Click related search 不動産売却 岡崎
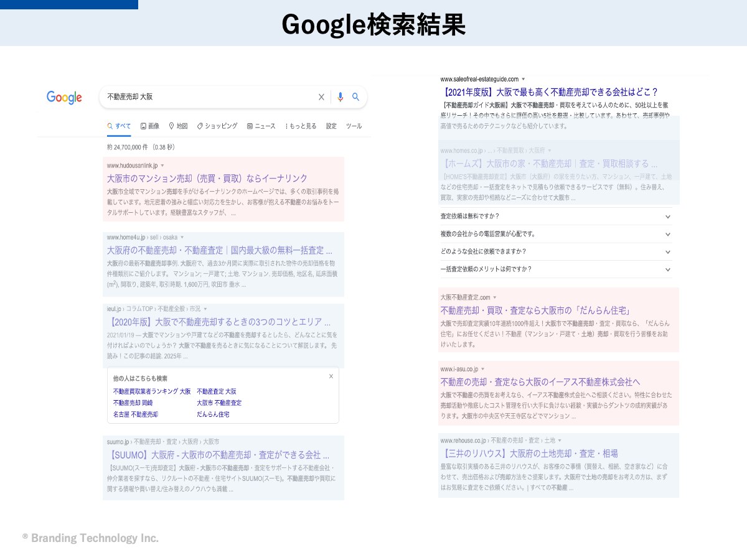This screenshot has width=747, height=560. (x=133, y=403)
